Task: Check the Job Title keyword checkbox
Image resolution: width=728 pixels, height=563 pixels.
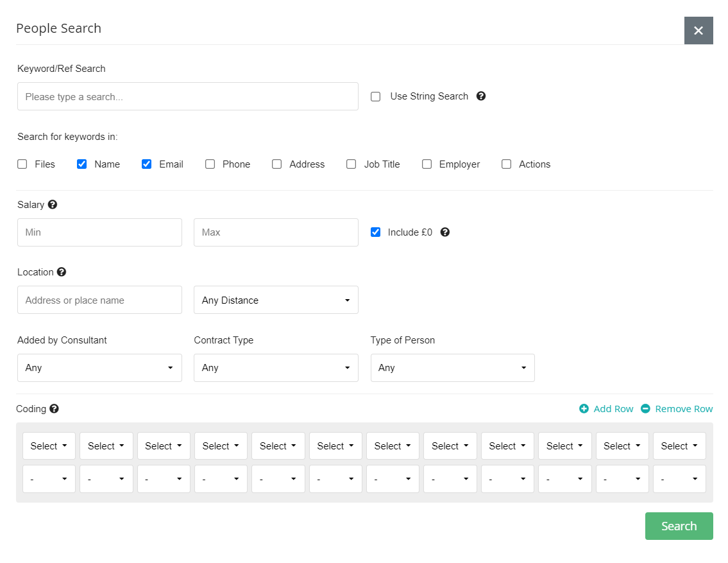Action: point(351,164)
